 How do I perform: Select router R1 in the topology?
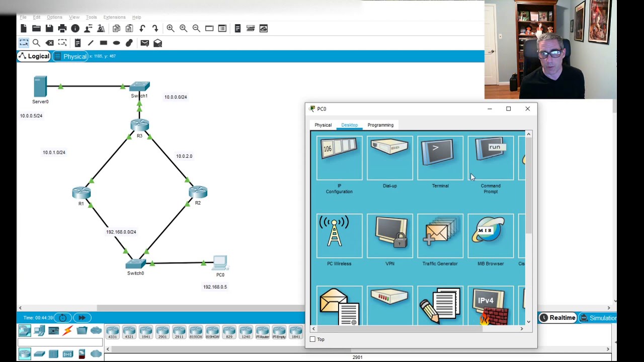[x=81, y=193]
